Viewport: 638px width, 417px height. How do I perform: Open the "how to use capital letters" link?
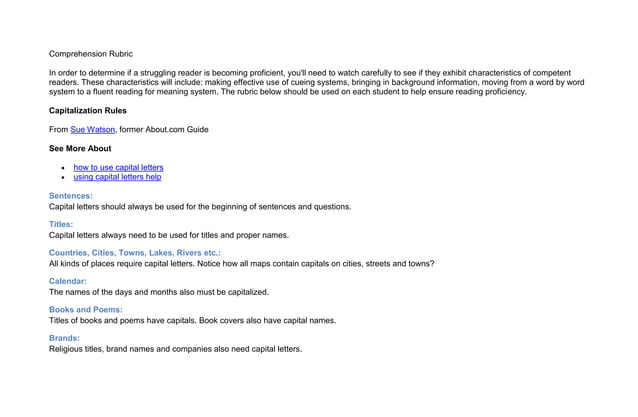(x=118, y=167)
